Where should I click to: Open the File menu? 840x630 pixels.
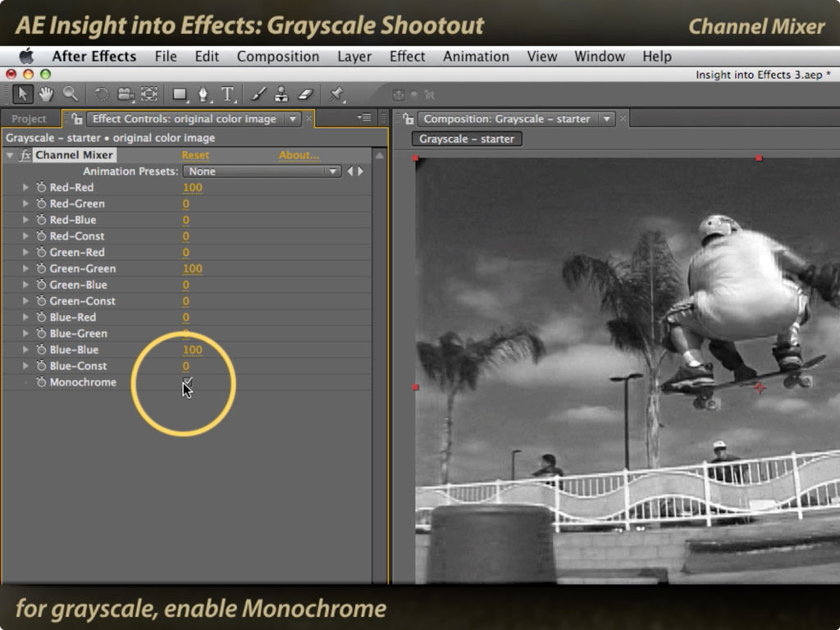tap(166, 57)
